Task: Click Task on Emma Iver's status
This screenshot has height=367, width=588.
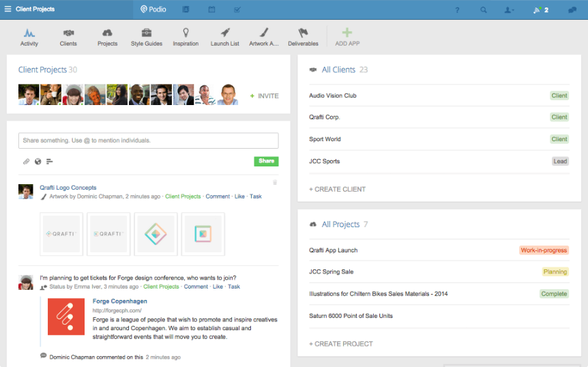Action: click(234, 287)
